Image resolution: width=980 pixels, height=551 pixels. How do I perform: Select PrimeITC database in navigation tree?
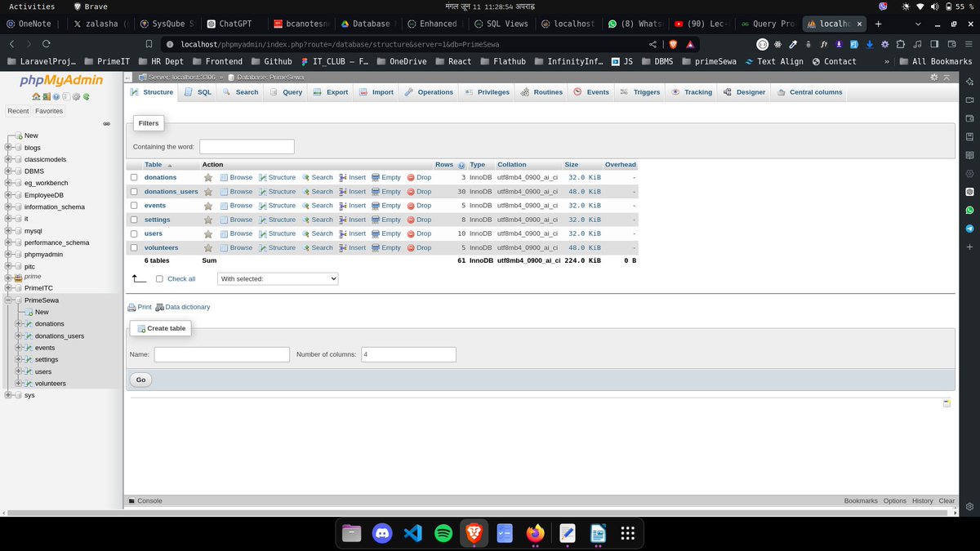(x=38, y=288)
